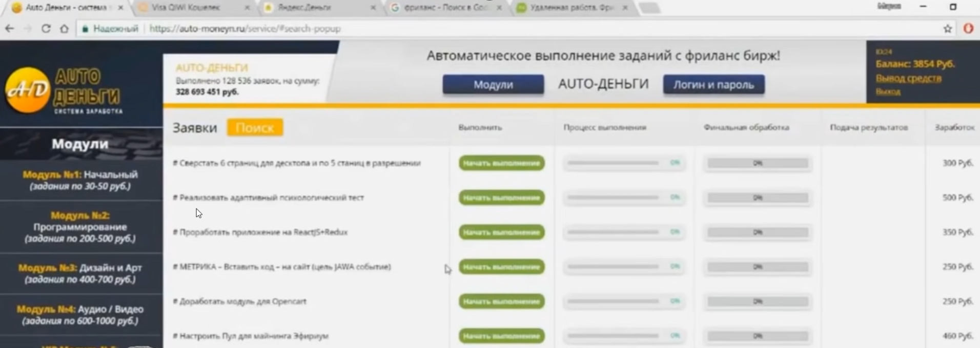Click the Процесс выполнения column header

(605, 127)
